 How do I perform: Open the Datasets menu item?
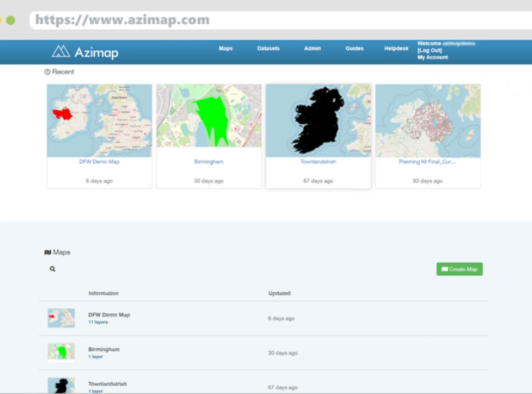point(268,48)
